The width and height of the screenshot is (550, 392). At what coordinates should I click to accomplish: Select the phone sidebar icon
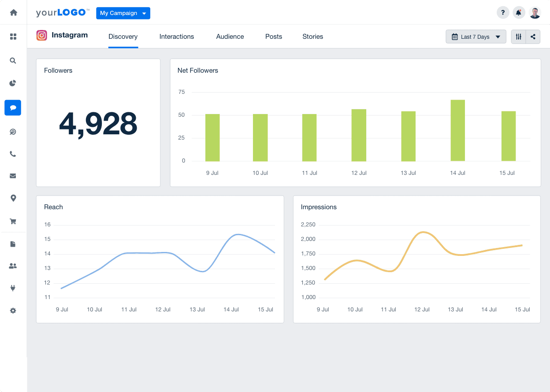click(13, 154)
